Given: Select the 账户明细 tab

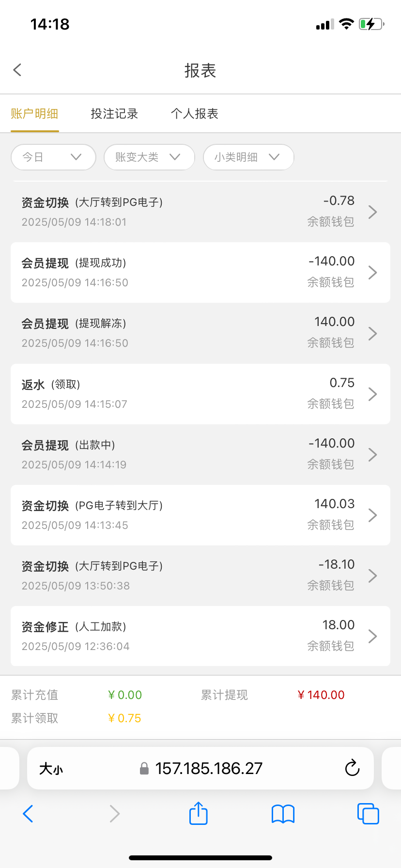Looking at the screenshot, I should coord(34,114).
